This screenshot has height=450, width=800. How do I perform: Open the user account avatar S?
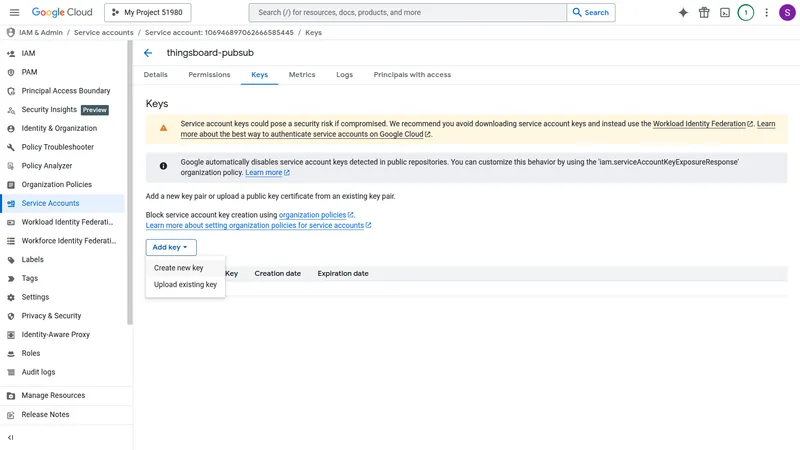coord(787,12)
